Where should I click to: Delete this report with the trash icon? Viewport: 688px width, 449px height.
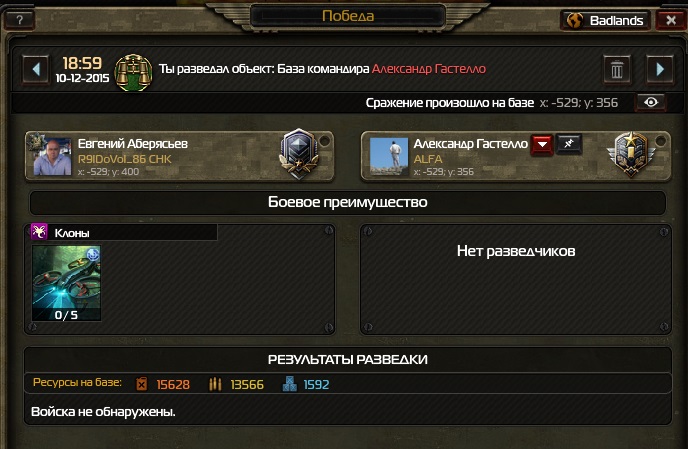617,69
